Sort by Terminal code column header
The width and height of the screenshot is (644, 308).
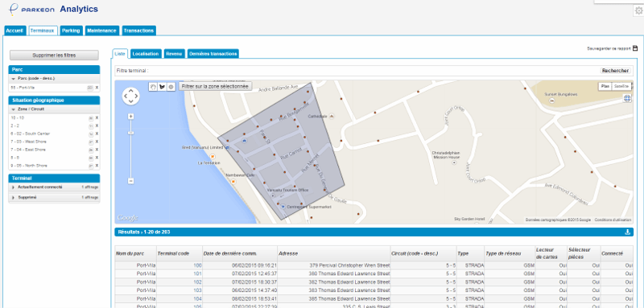point(180,254)
